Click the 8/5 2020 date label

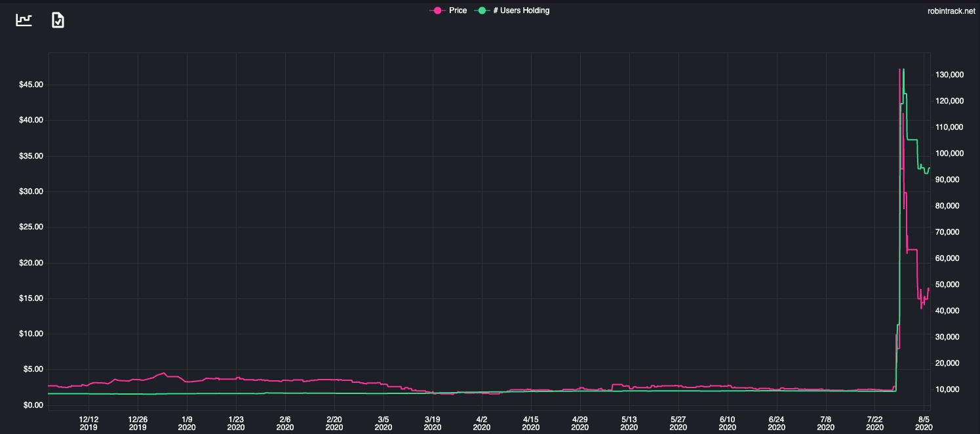tap(924, 422)
